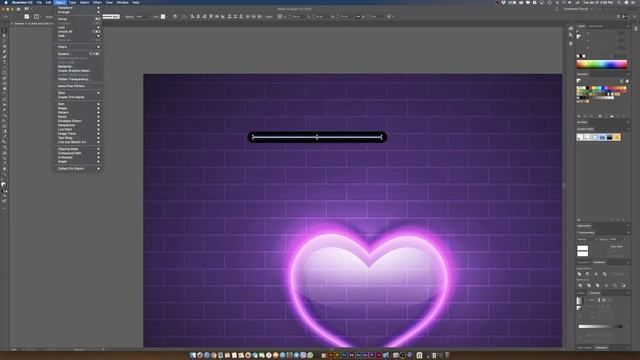The height and width of the screenshot is (360, 640).
Task: Click the Make Mask button
Action: click(x=616, y=247)
